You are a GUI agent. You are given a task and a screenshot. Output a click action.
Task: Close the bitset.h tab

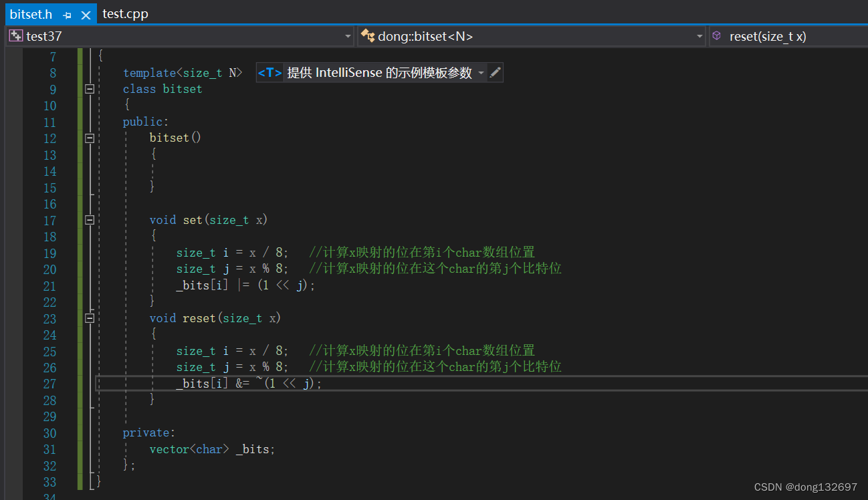[x=86, y=15]
